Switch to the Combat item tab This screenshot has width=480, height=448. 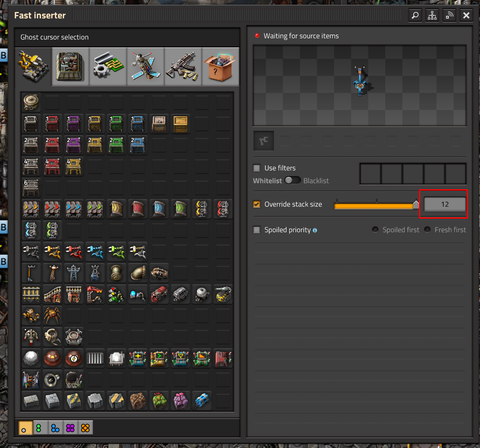click(183, 66)
